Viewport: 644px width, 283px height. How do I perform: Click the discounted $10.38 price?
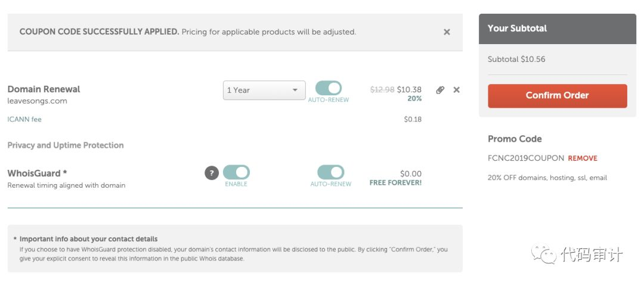[409, 89]
